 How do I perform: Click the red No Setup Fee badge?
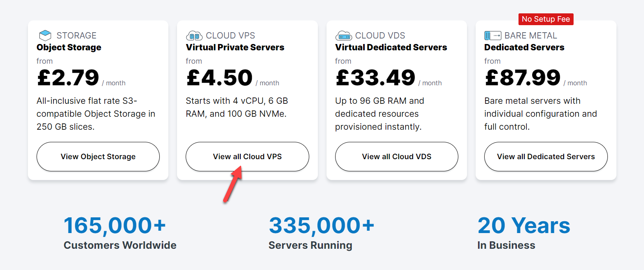coord(546,19)
